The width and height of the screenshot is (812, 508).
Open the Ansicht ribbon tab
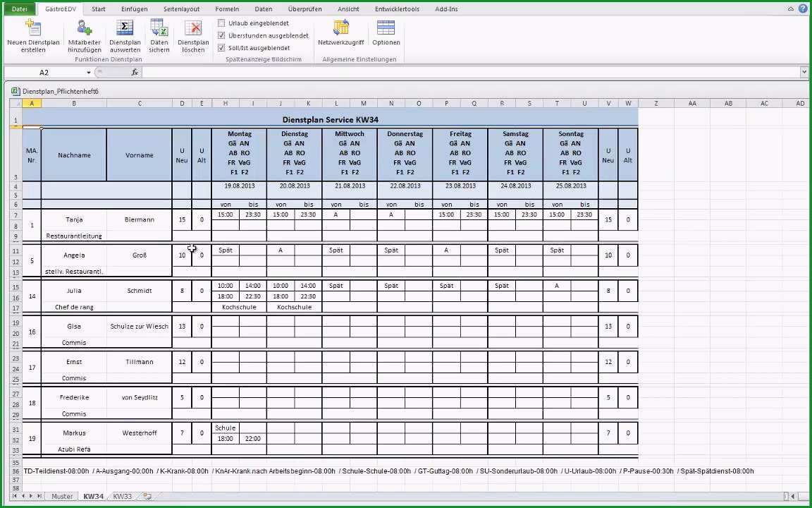click(x=348, y=8)
